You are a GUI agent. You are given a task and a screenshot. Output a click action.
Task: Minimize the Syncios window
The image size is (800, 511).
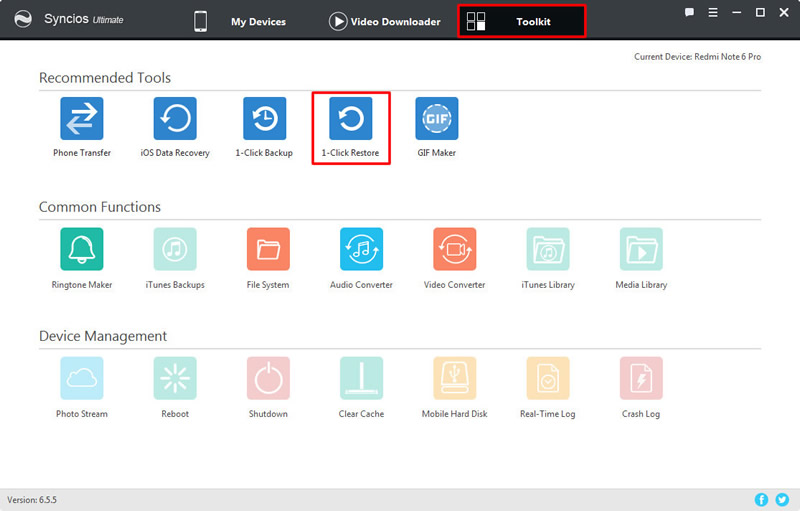737,13
